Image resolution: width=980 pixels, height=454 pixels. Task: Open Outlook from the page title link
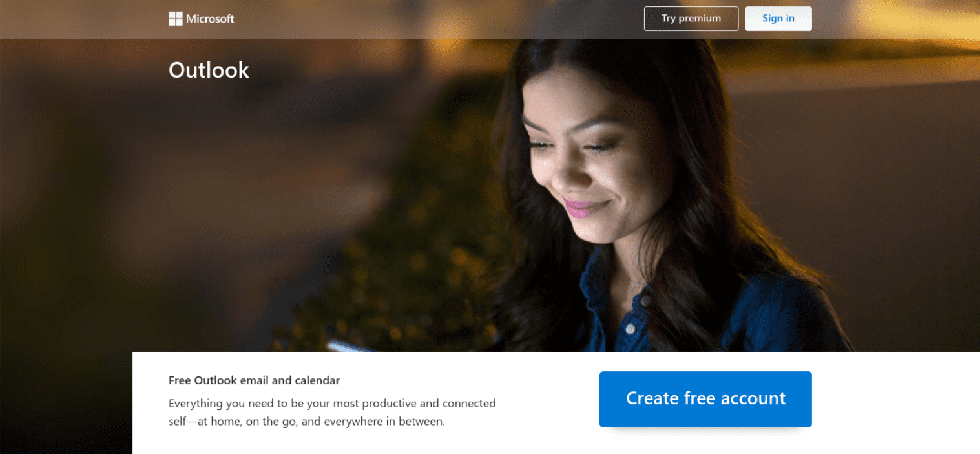tap(208, 70)
